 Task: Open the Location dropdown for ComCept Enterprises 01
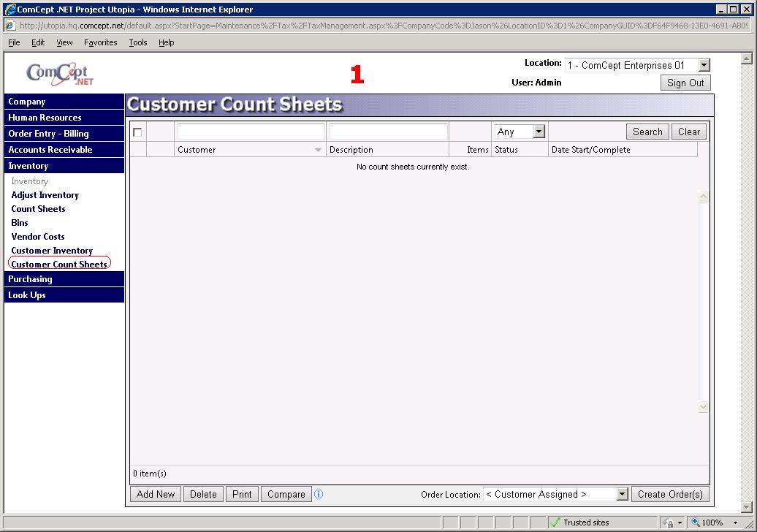702,65
